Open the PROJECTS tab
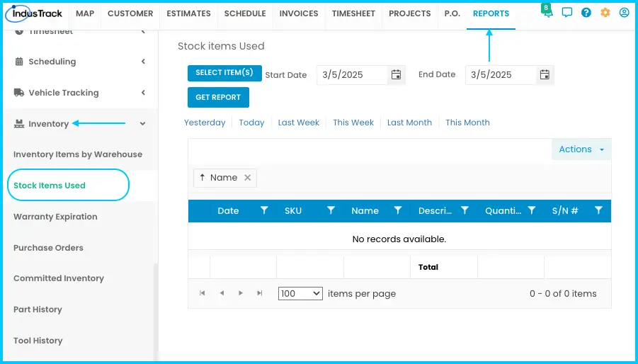Screen dimensions: 638x364 pyautogui.click(x=410, y=13)
